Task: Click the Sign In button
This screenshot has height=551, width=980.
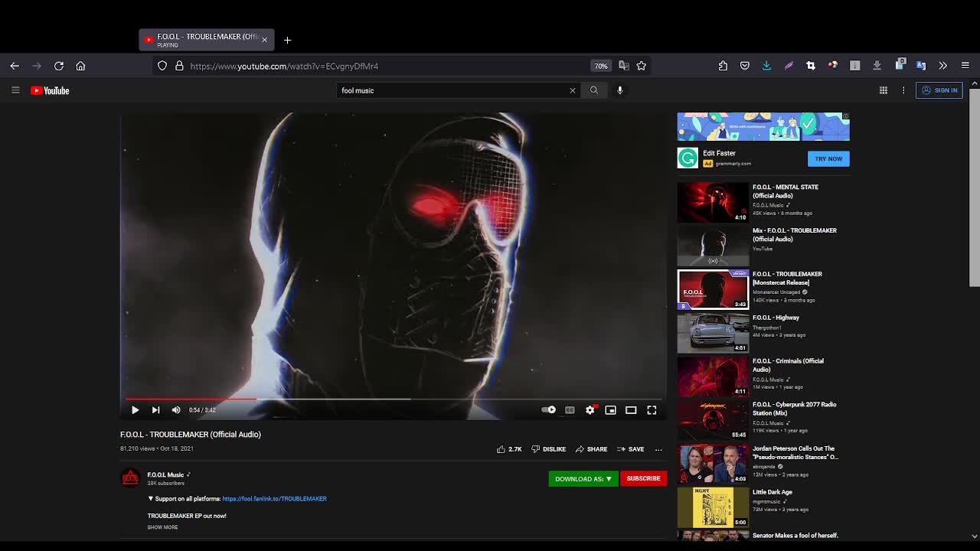Action: [939, 90]
